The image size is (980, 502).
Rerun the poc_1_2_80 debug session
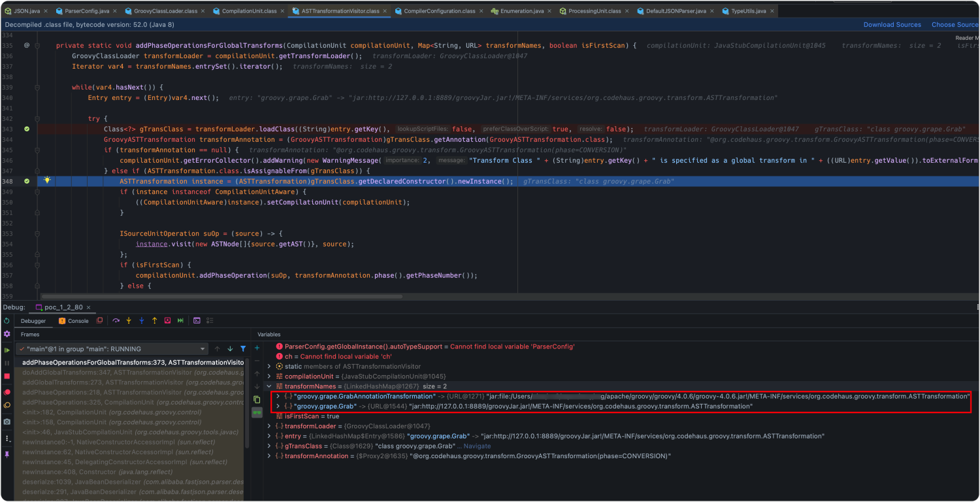(7, 321)
